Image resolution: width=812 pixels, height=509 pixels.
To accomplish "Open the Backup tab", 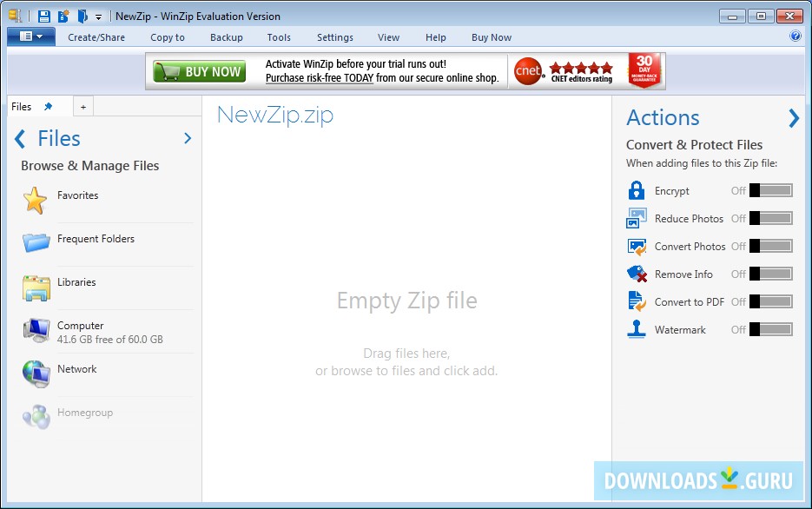I will pos(227,37).
